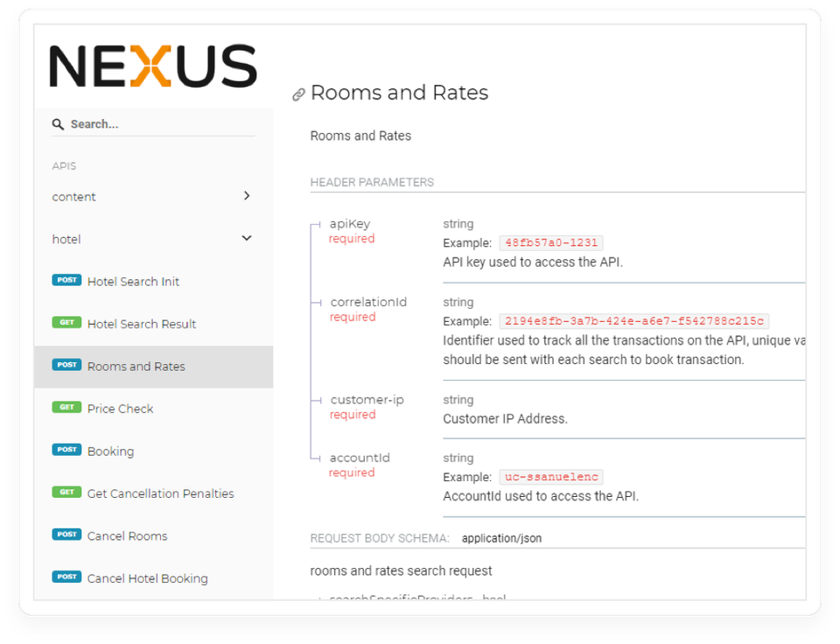Click the link icon beside Rooms and Rates heading

pos(298,94)
